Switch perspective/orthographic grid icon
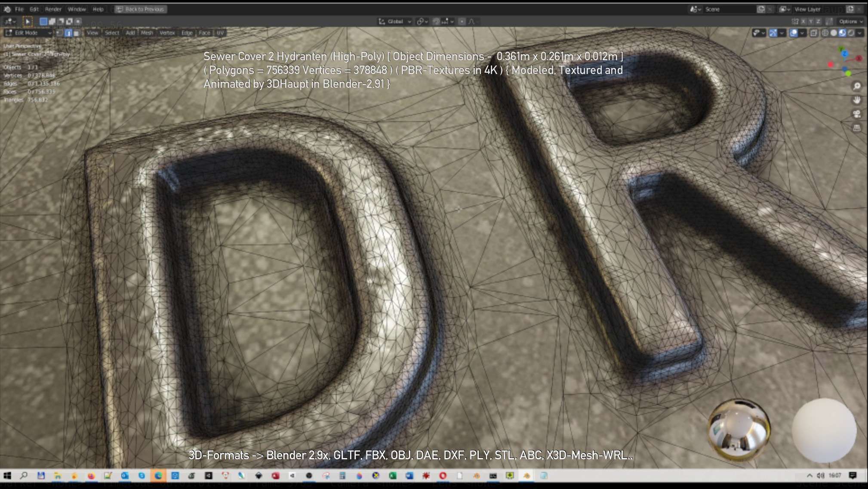The width and height of the screenshot is (868, 489). [857, 128]
